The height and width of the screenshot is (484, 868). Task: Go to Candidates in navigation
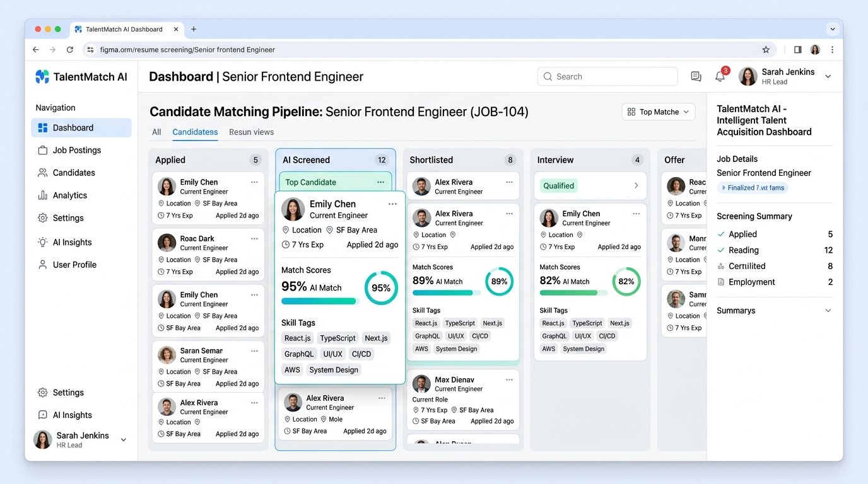click(x=74, y=173)
